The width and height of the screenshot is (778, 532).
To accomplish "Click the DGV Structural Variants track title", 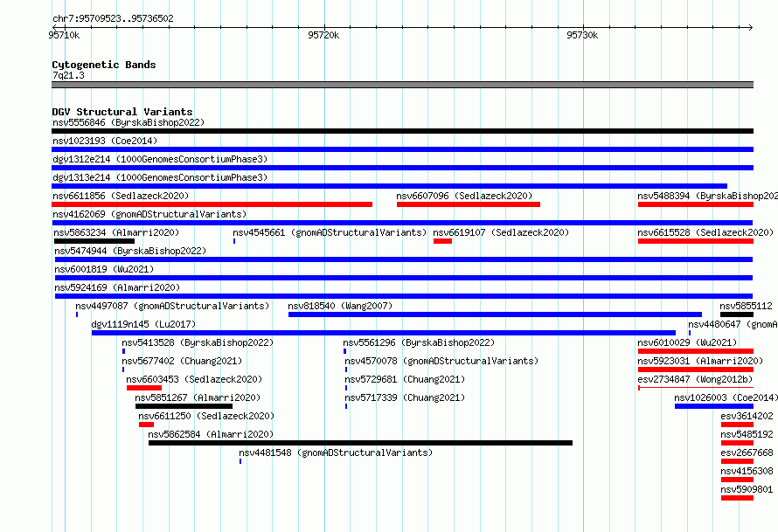I will (122, 112).
